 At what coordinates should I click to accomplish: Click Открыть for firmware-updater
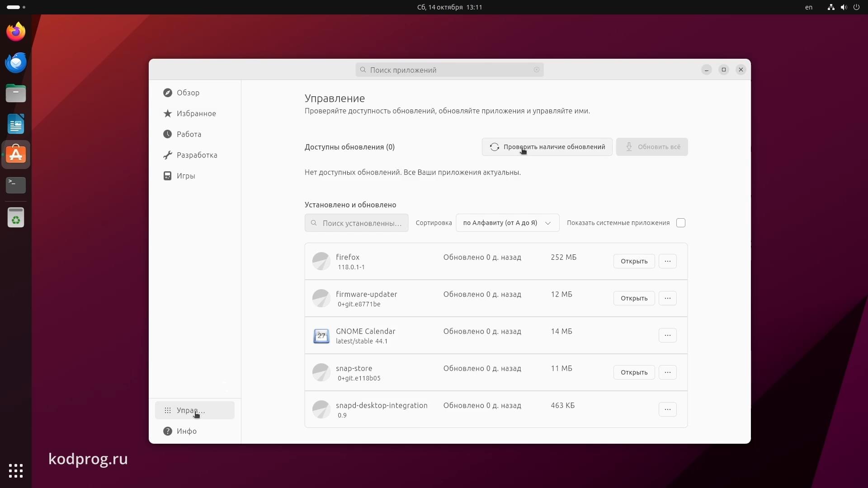coord(634,298)
